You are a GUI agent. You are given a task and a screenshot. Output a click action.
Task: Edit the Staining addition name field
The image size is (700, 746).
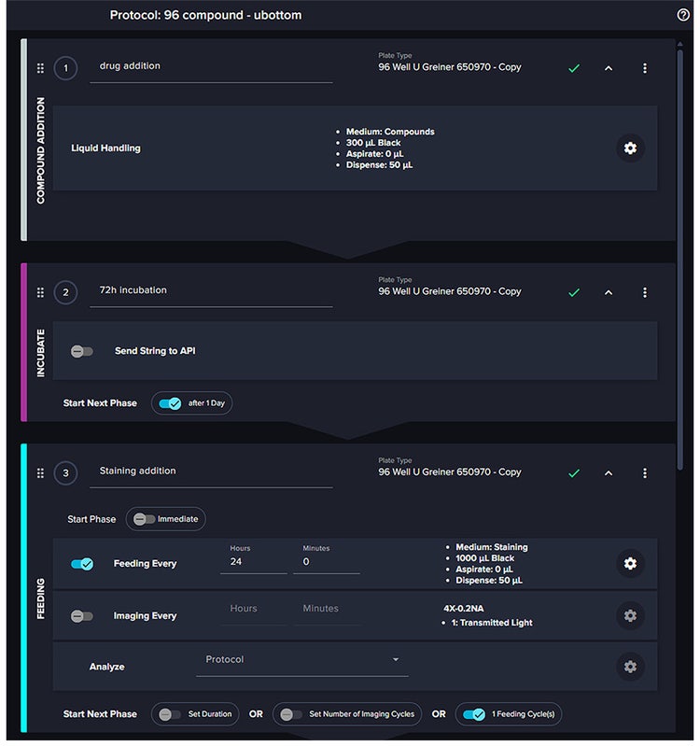click(211, 472)
